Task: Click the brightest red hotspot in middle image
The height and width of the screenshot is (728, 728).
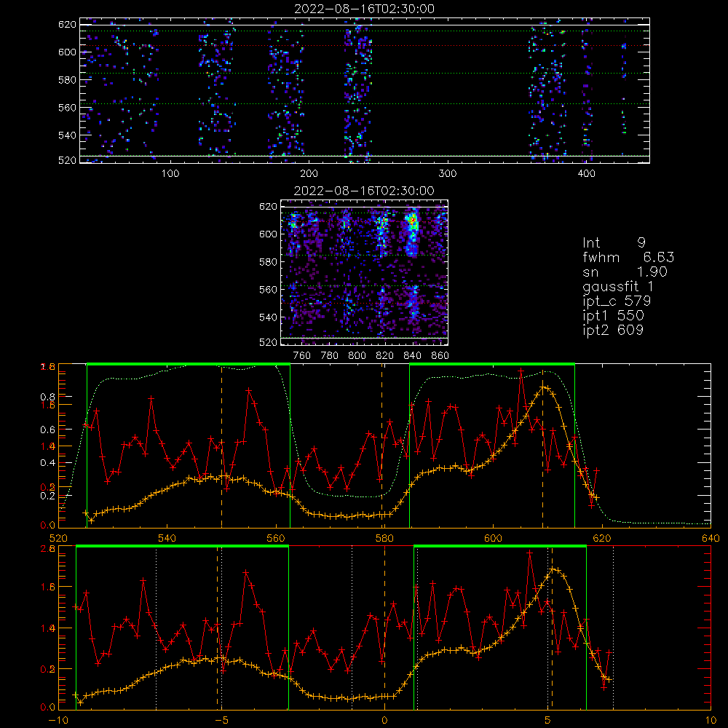Action: pyautogui.click(x=412, y=220)
